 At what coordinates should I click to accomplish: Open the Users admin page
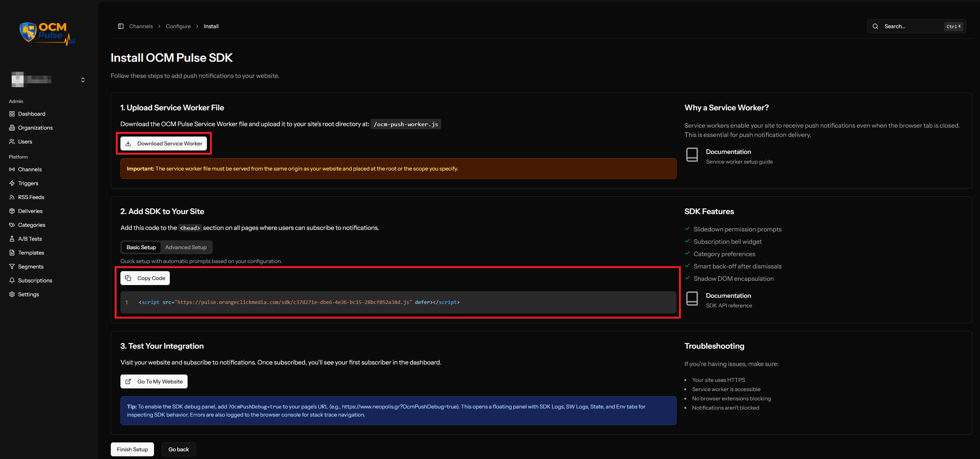25,141
